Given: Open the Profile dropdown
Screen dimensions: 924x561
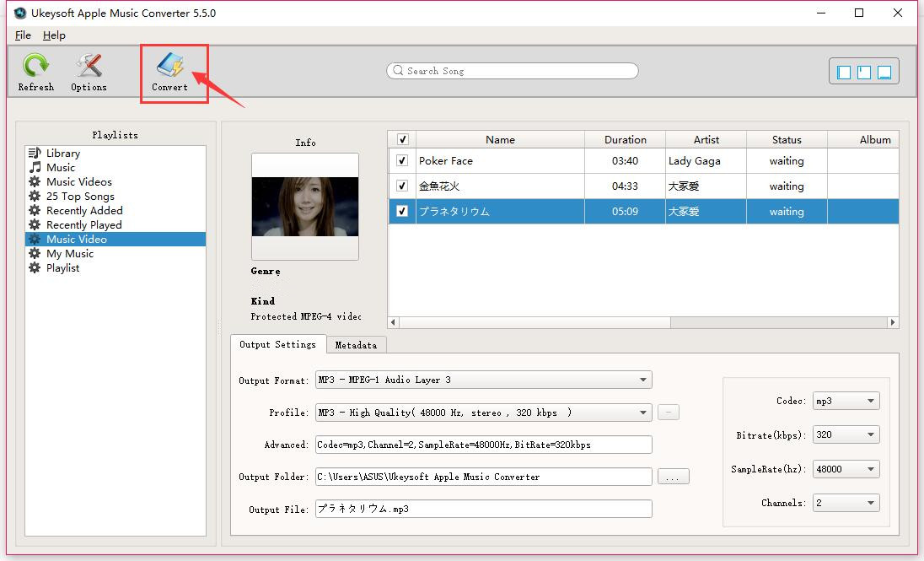Looking at the screenshot, I should [484, 413].
